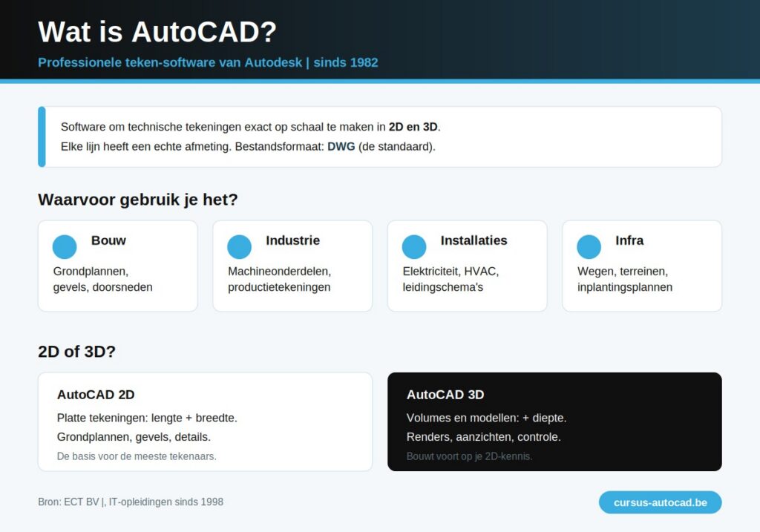This screenshot has width=760, height=532.
Task: Click the 'Wat is AutoCAD?' title
Action: 157,32
